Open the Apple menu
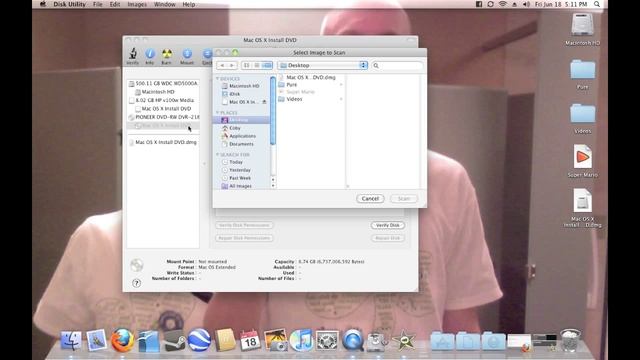640x360 pixels. 42,4
